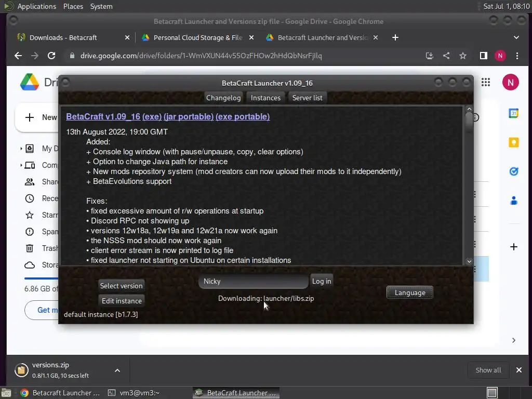The height and width of the screenshot is (399, 532).
Task: Click the install app icon in address bar
Action: (x=430, y=56)
